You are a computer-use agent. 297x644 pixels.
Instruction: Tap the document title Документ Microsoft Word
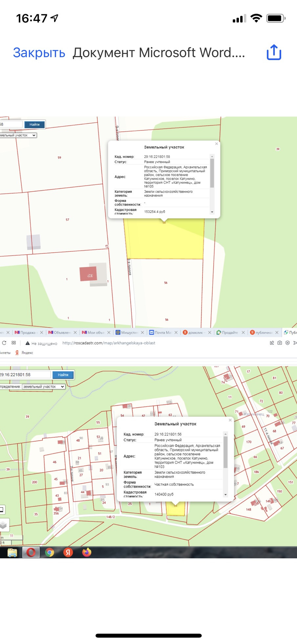tap(159, 53)
